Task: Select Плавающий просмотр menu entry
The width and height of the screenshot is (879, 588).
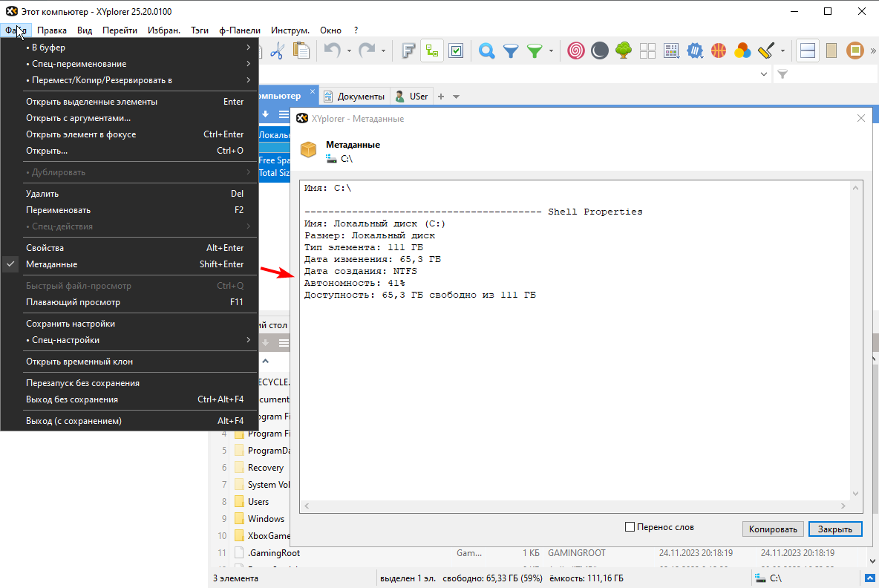Action: [x=129, y=302]
